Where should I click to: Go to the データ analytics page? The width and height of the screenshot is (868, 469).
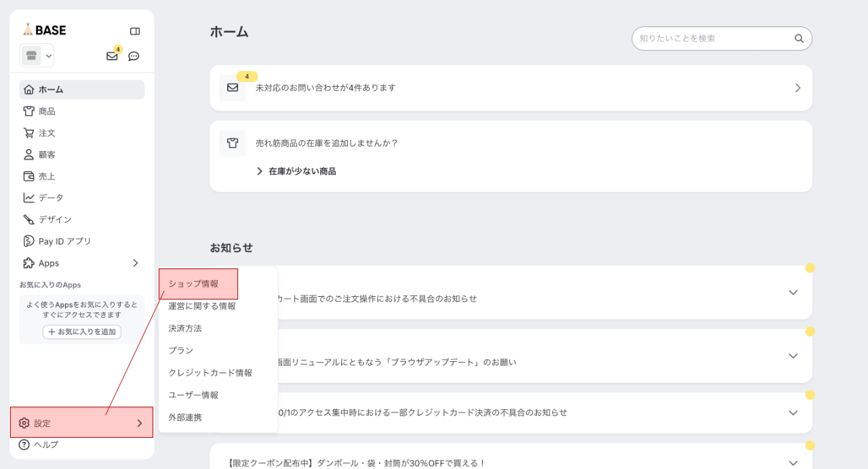point(51,198)
